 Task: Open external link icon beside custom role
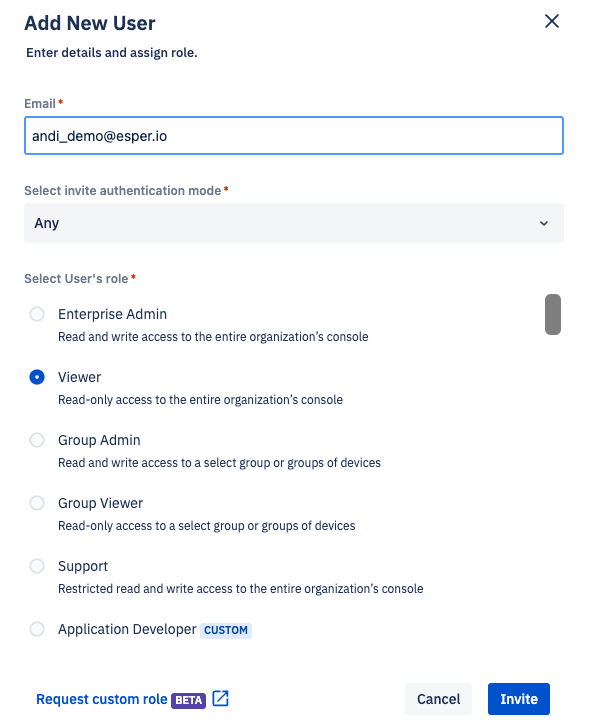point(220,698)
